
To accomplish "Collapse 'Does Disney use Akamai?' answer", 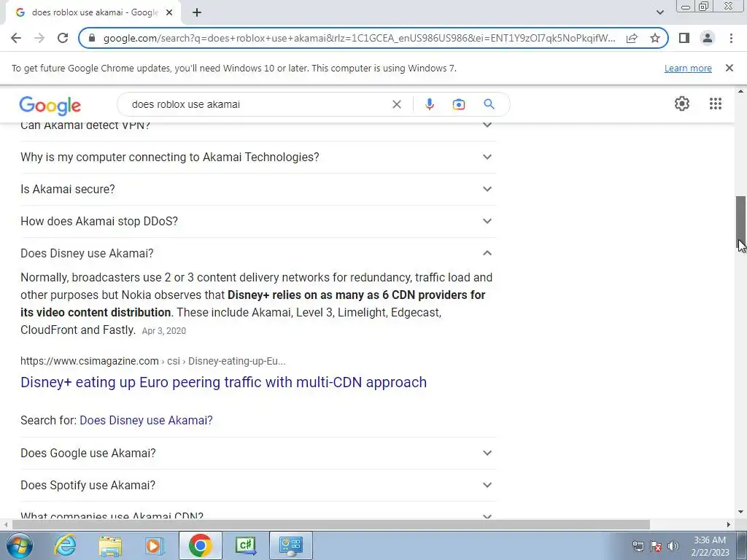I will click(258, 253).
